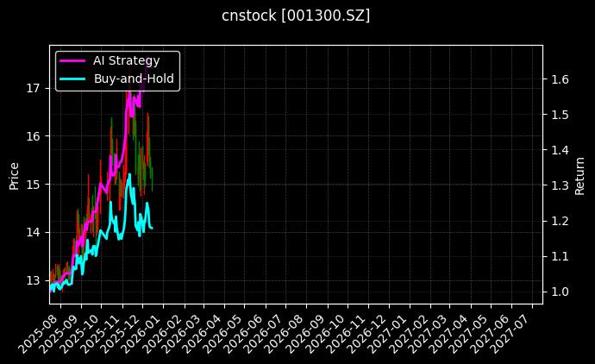Select the Buy-and-Hold legend label
The image size is (595, 364).
134,78
